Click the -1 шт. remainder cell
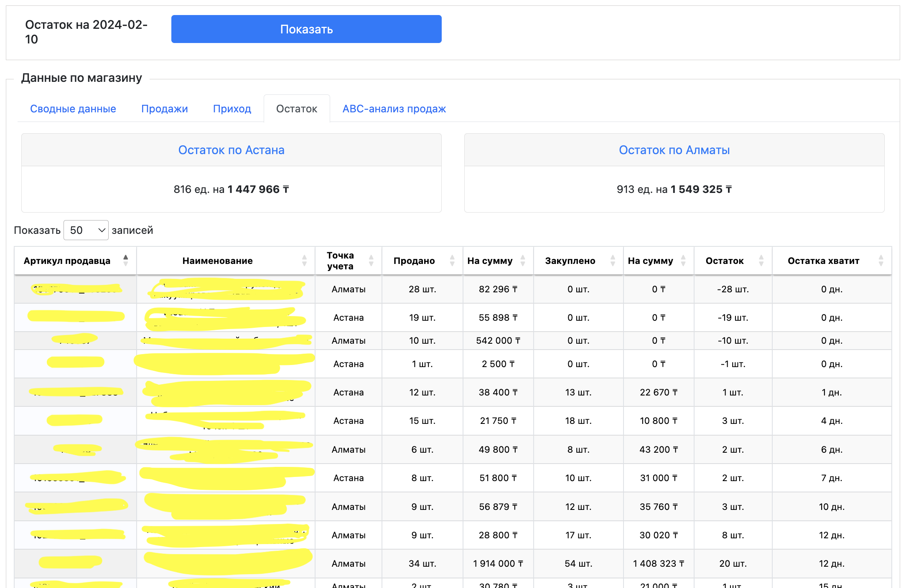Screen dimensions: 906x588 click(x=733, y=364)
